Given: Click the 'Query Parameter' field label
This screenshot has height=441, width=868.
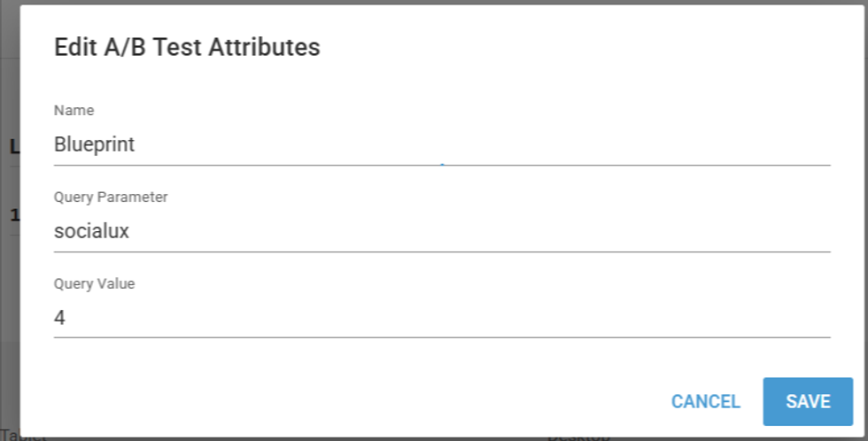Looking at the screenshot, I should [111, 197].
